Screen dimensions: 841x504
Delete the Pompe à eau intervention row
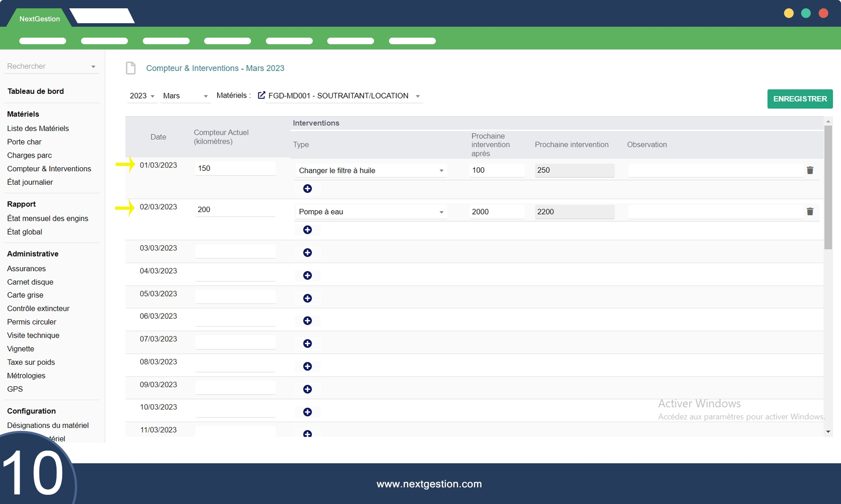click(x=810, y=211)
